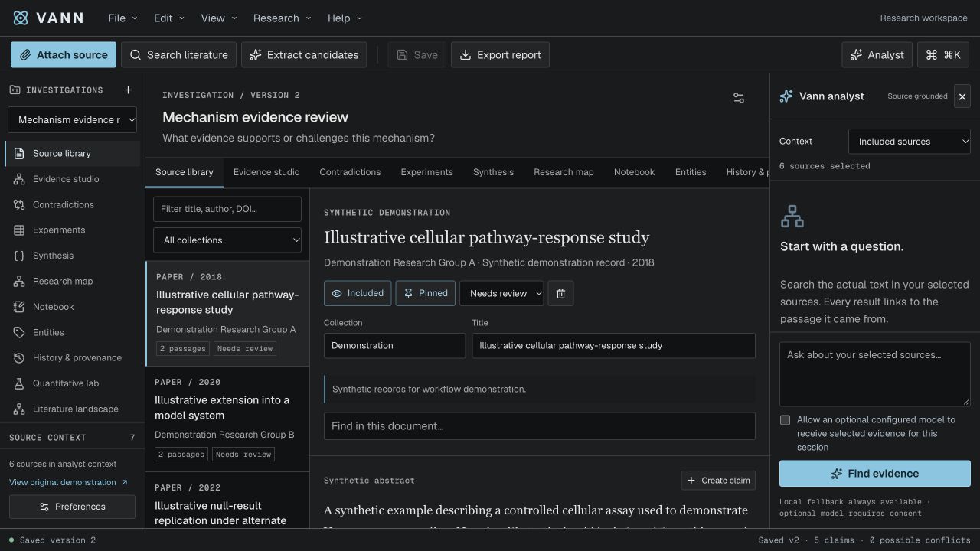Open Research map in sidebar
Viewport: 980px width, 551px height.
click(73, 281)
